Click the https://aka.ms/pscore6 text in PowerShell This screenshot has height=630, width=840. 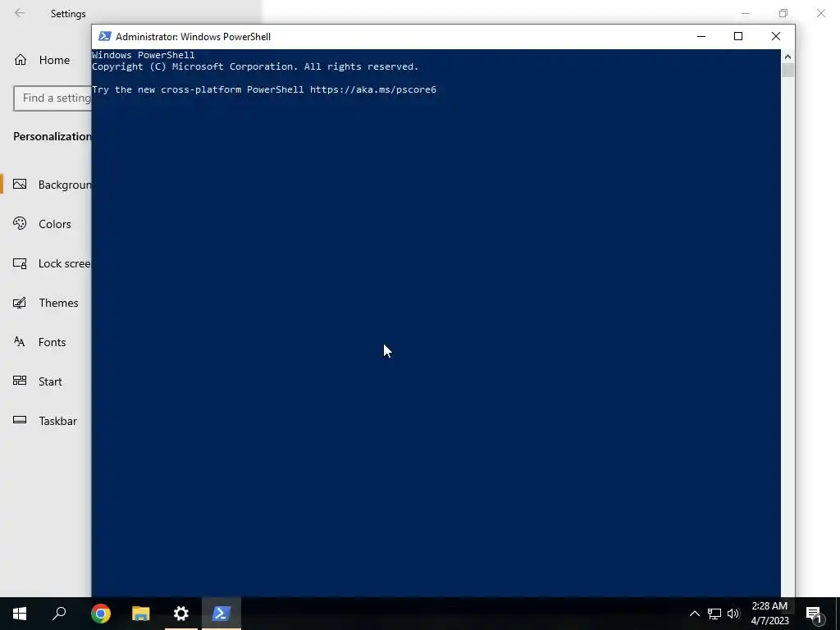click(x=373, y=89)
